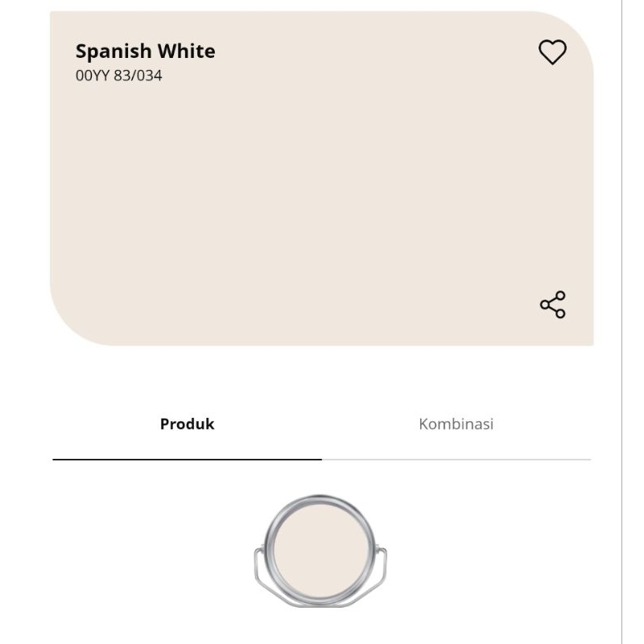Image resolution: width=644 pixels, height=644 pixels.
Task: Click the Spanish White title text
Action: [145, 52]
